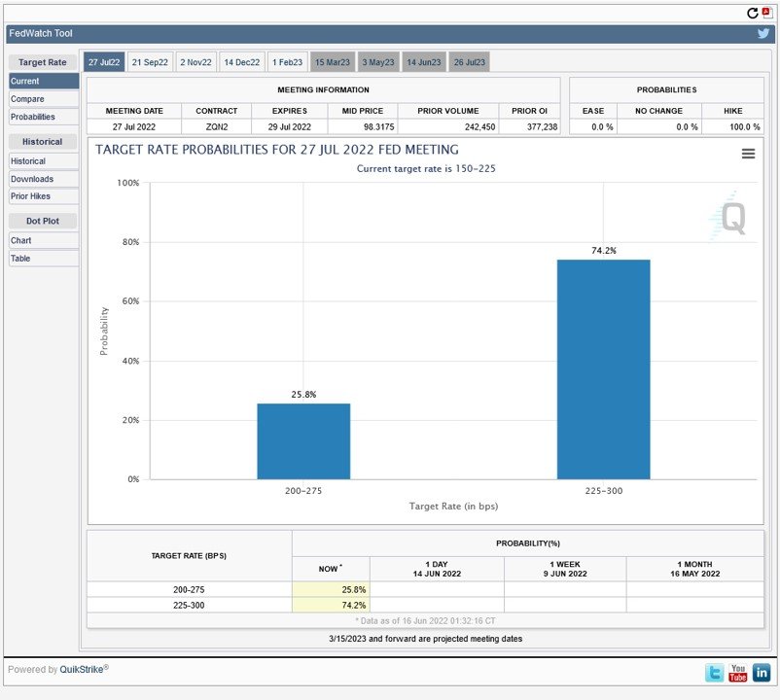
Task: Click the QuikStrike link in footer
Action: pyautogui.click(x=82, y=669)
